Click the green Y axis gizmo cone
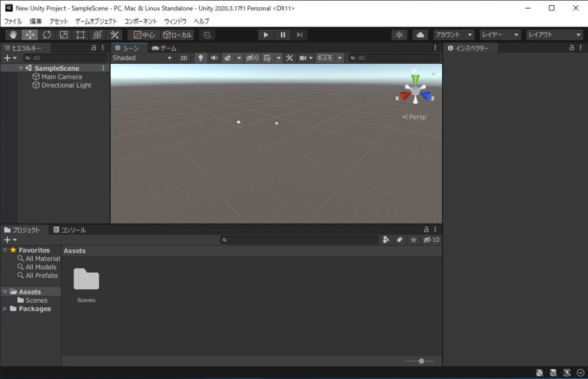 click(x=415, y=79)
